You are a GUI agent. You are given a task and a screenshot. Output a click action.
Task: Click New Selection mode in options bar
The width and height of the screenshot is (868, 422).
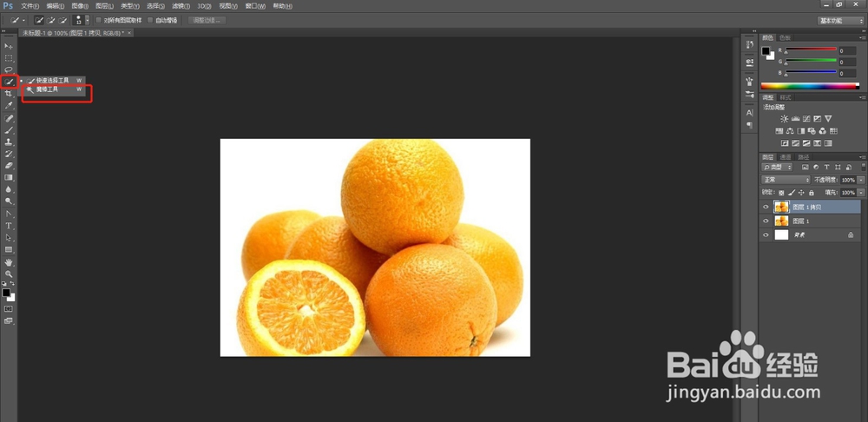point(39,20)
